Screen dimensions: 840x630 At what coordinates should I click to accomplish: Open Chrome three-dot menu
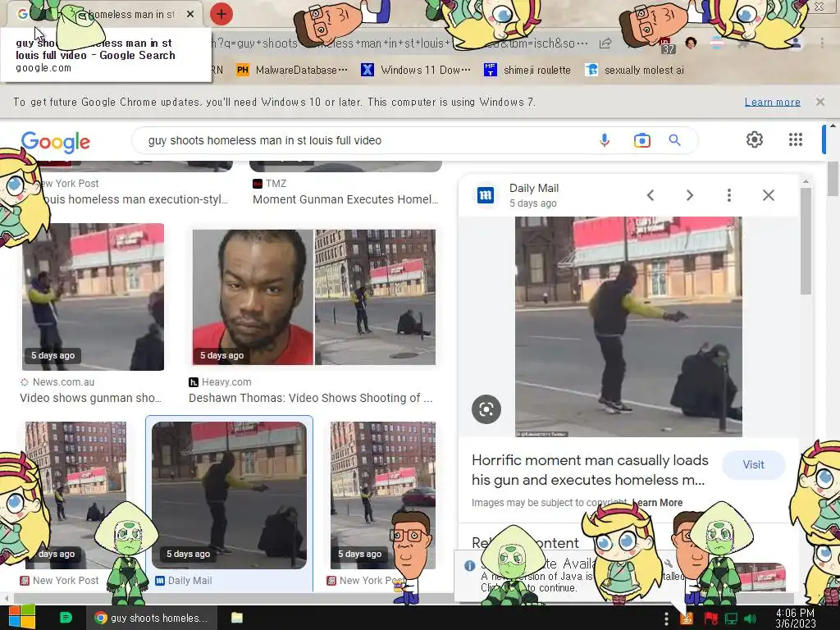tap(822, 43)
